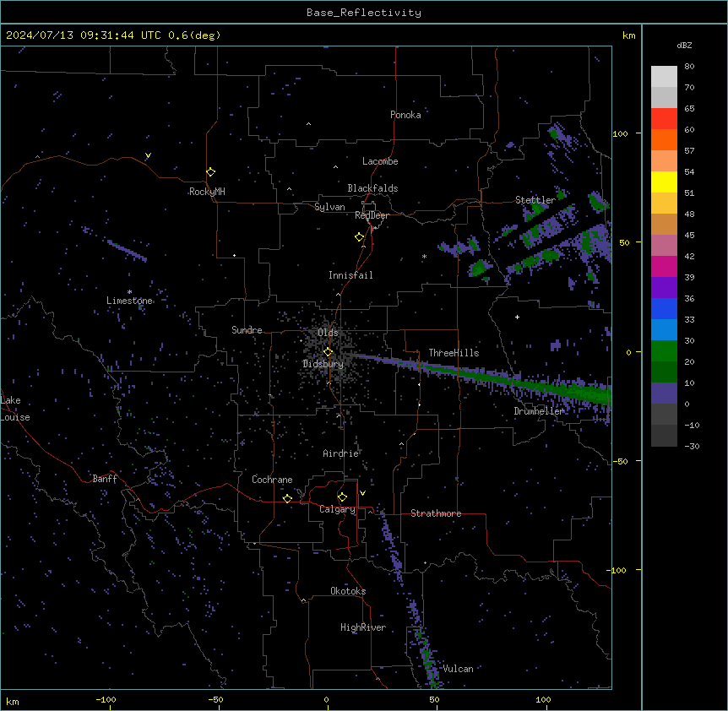Image resolution: width=728 pixels, height=711 pixels.
Task: Click the 65 value in the dBZ legend
Action: point(689,109)
